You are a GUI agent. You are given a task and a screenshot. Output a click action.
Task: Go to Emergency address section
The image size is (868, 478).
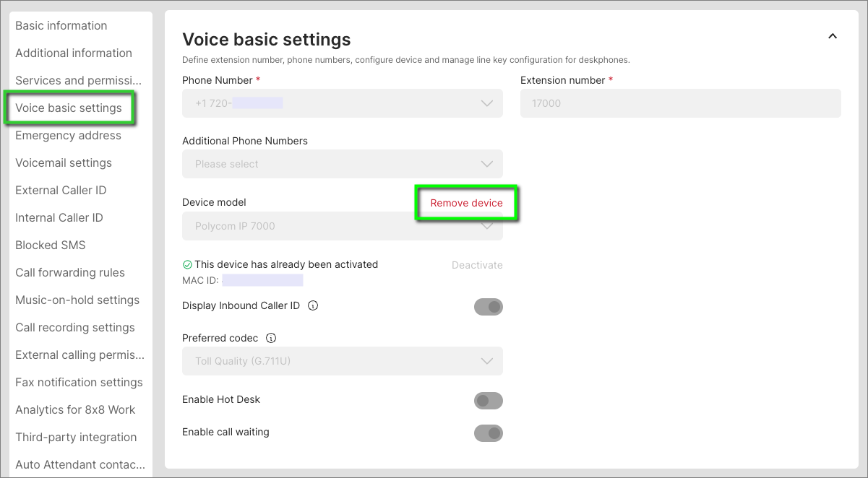coord(69,135)
